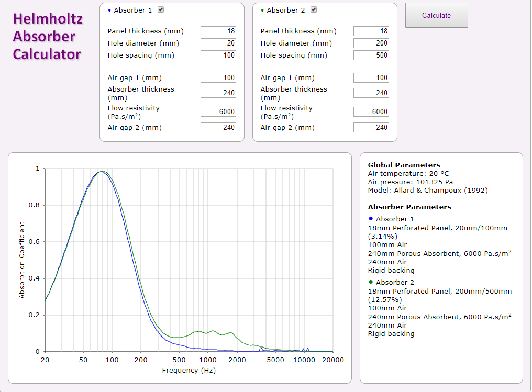Click the Helmholtz Absorber Calculator title
The width and height of the screenshot is (532, 392).
click(47, 37)
